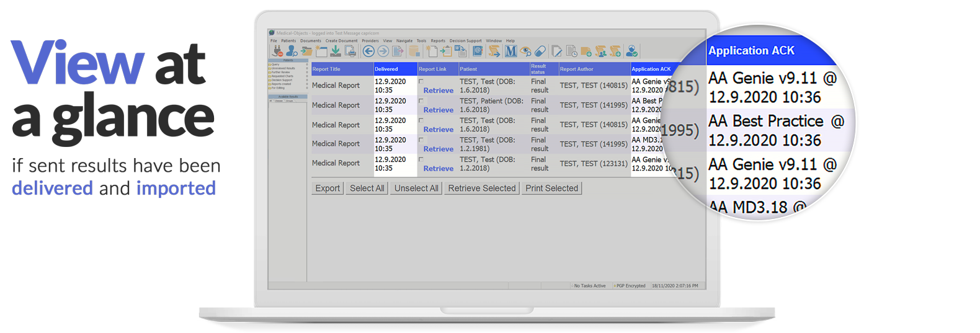Image resolution: width=980 pixels, height=333 pixels.
Task: Open the File menu
Action: point(274,40)
